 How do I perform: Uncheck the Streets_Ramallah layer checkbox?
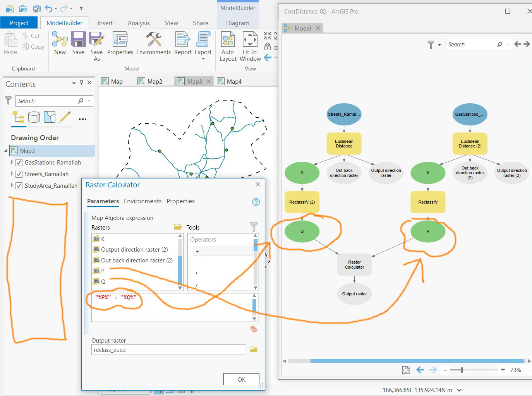[x=19, y=174]
